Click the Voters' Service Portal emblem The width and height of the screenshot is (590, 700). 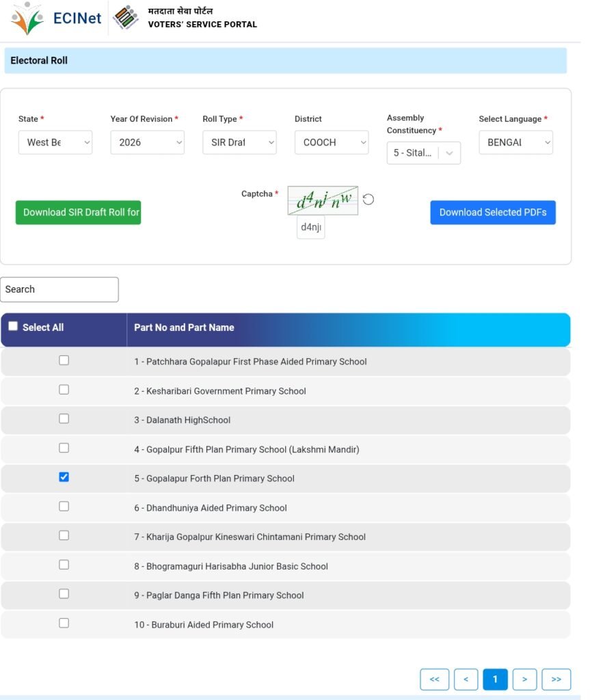click(125, 18)
